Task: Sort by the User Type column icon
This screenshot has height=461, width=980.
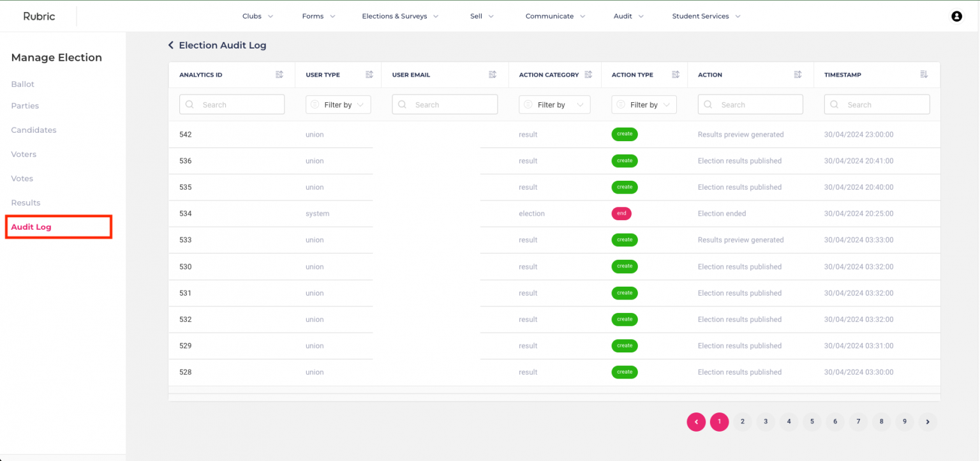Action: tap(369, 75)
